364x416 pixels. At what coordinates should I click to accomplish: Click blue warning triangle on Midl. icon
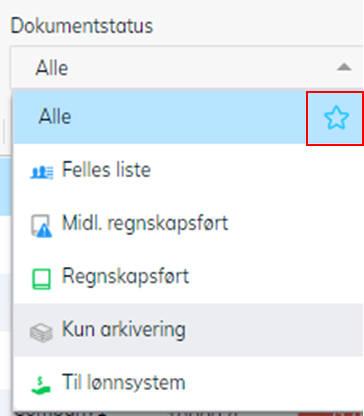(45, 231)
